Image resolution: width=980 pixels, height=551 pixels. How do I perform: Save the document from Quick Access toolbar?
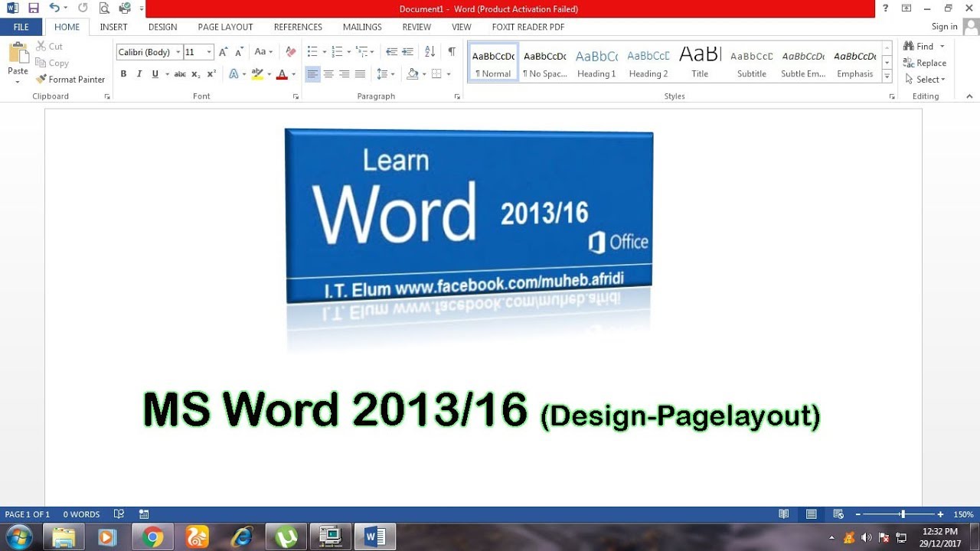pos(33,8)
